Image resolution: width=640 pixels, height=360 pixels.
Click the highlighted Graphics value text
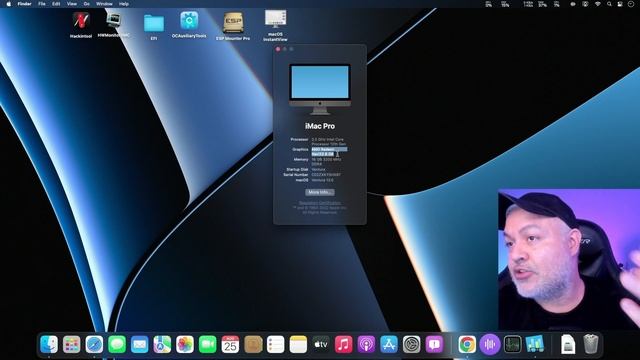click(329, 152)
